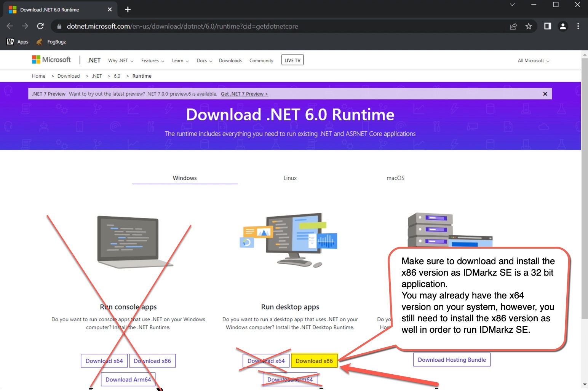Go back using browser back arrow
Image resolution: width=588 pixels, height=391 pixels.
click(x=10, y=26)
